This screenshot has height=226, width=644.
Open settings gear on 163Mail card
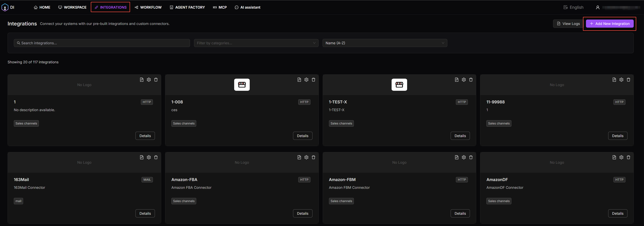pos(149,157)
